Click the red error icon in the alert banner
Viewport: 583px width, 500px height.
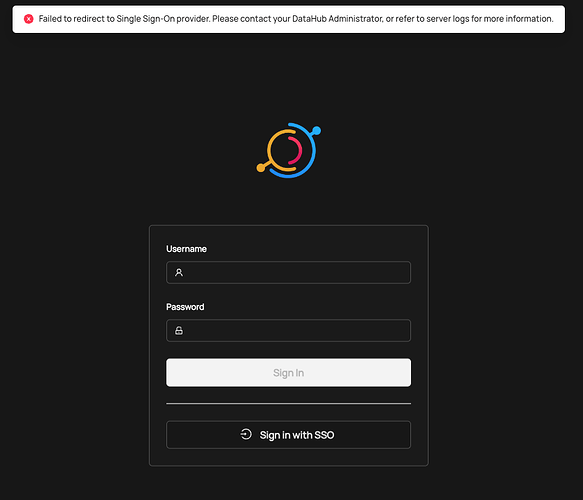pos(29,19)
